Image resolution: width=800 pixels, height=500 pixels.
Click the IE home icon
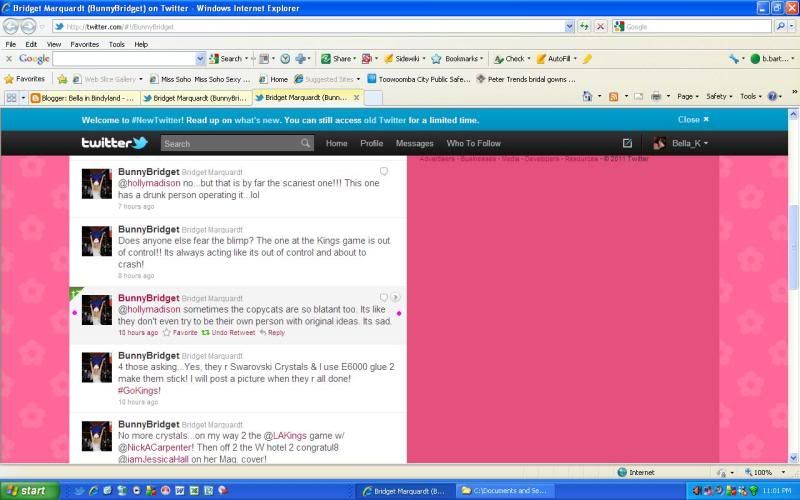click(x=587, y=96)
